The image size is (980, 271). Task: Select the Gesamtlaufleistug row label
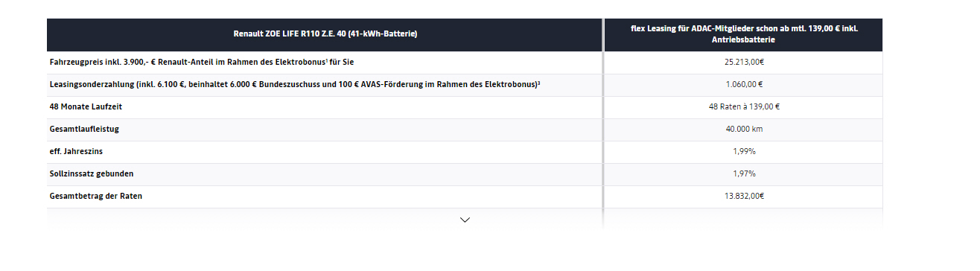click(x=84, y=129)
